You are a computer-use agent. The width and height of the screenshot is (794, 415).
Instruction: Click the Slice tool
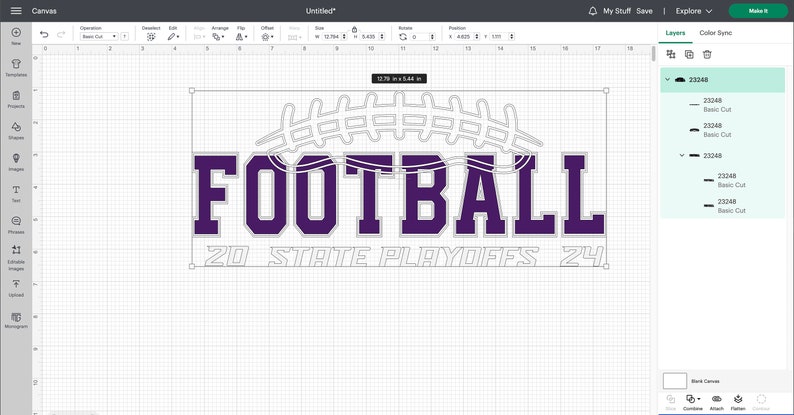coord(670,402)
